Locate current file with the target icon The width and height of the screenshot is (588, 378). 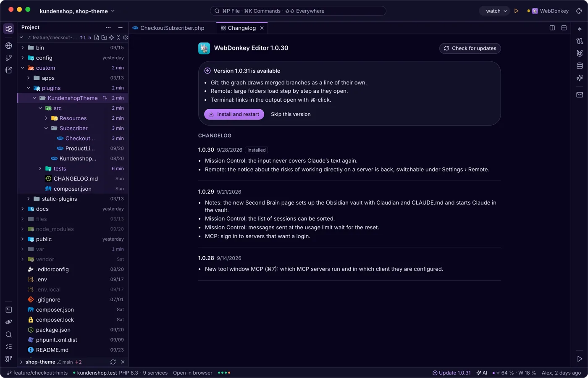111,37
